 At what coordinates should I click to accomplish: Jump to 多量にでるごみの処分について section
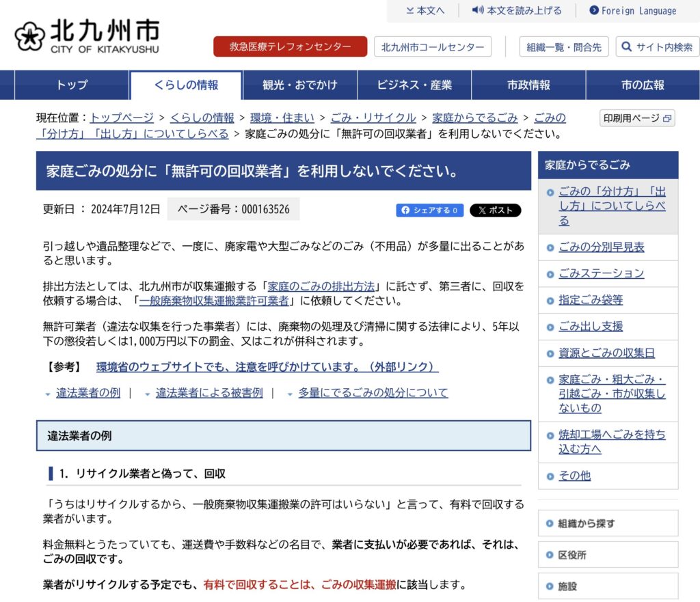point(373,393)
